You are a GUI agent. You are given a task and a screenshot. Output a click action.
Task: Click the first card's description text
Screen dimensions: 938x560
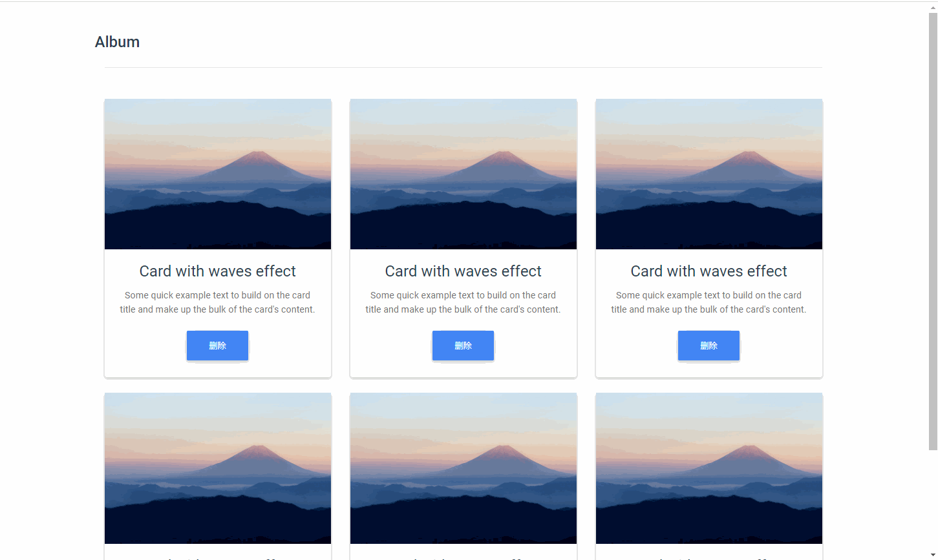coord(218,302)
